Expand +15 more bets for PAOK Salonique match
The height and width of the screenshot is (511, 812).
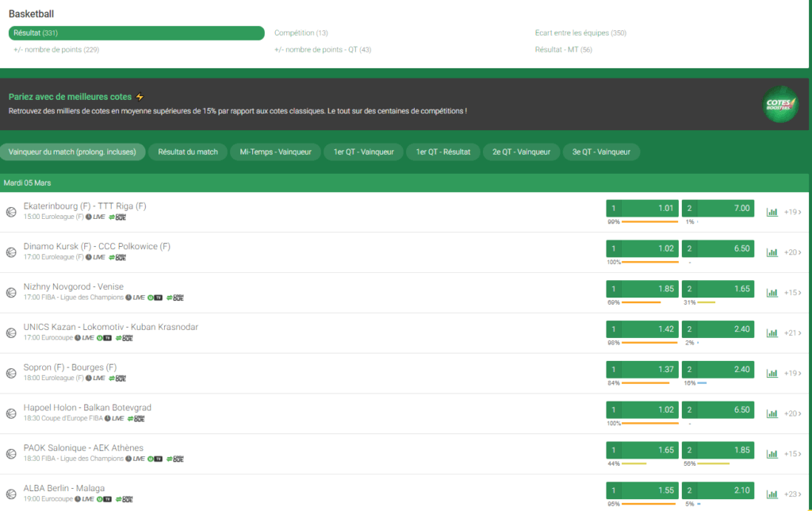[792, 454]
